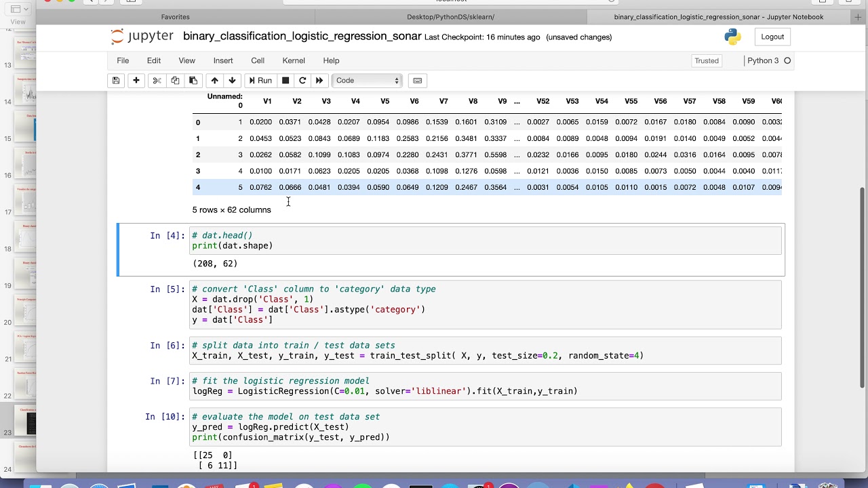Move selected cell up arrow

(x=215, y=81)
